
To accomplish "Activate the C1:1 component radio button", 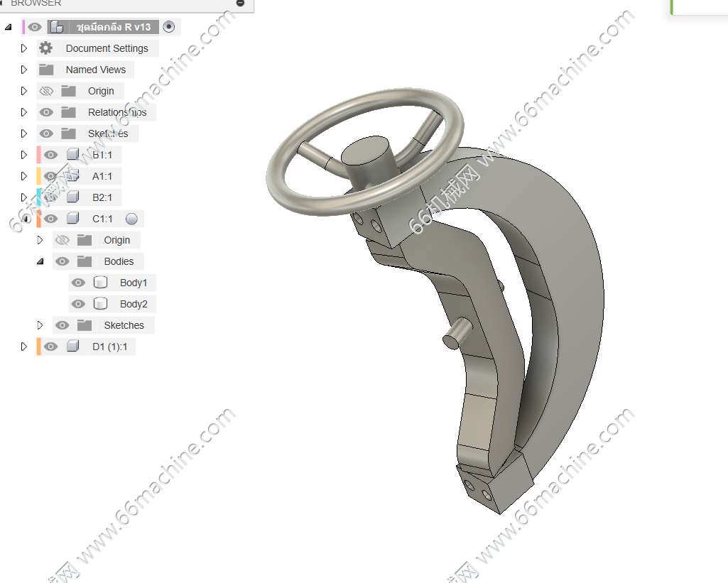I will pyautogui.click(x=131, y=219).
